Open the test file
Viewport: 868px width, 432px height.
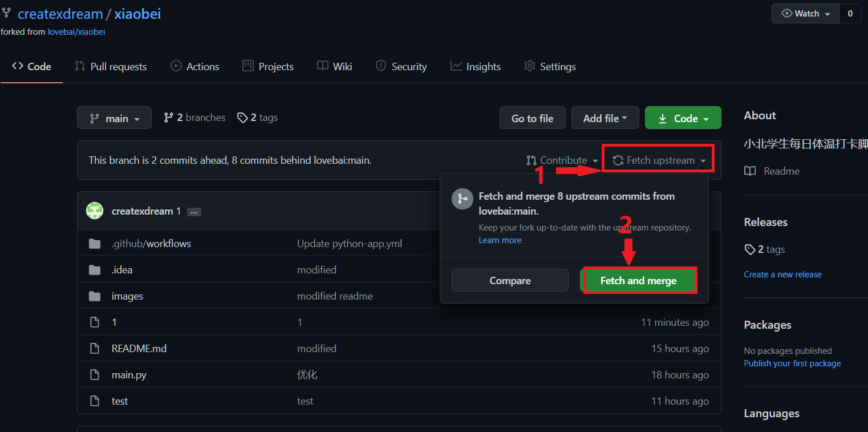tap(120, 401)
